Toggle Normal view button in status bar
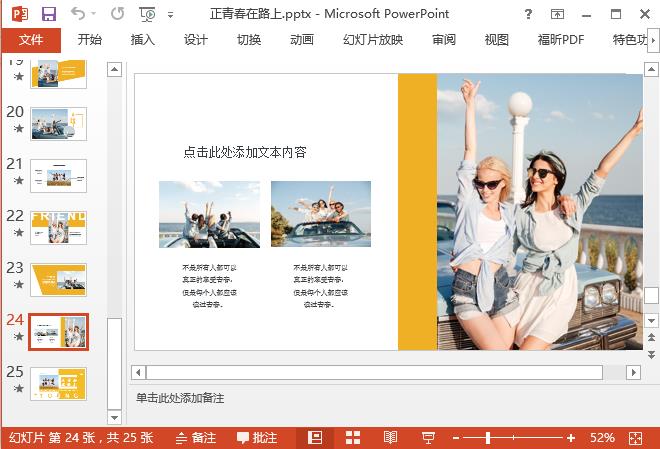Screen dimensions: 660x449 click(x=315, y=438)
